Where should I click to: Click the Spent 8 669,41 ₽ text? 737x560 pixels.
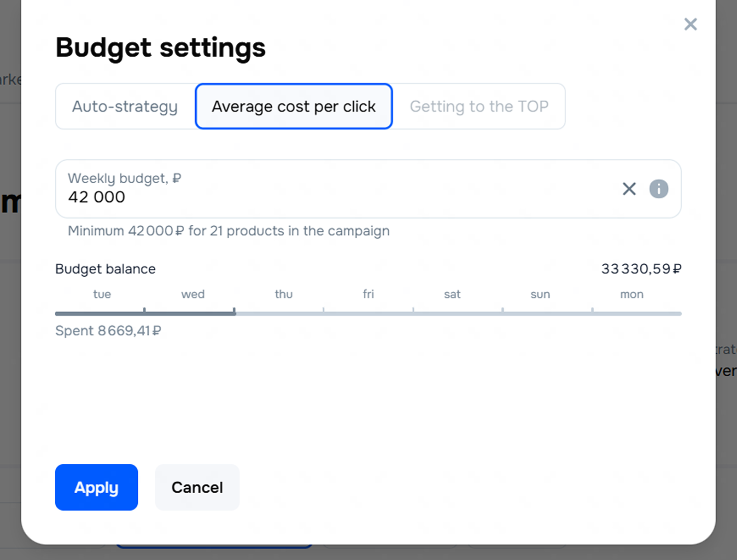[x=108, y=331]
